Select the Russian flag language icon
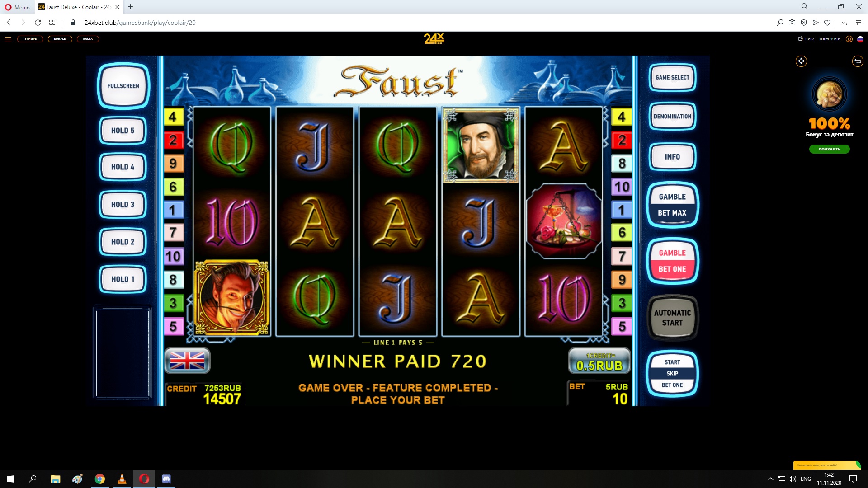 [860, 39]
